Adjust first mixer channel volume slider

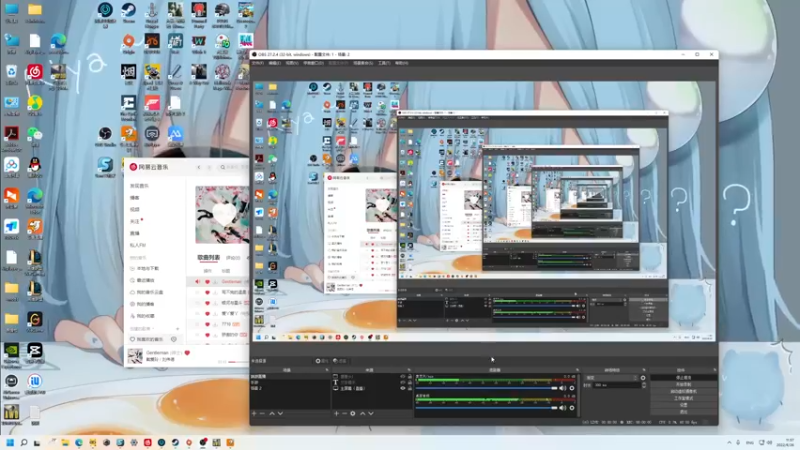[487, 388]
